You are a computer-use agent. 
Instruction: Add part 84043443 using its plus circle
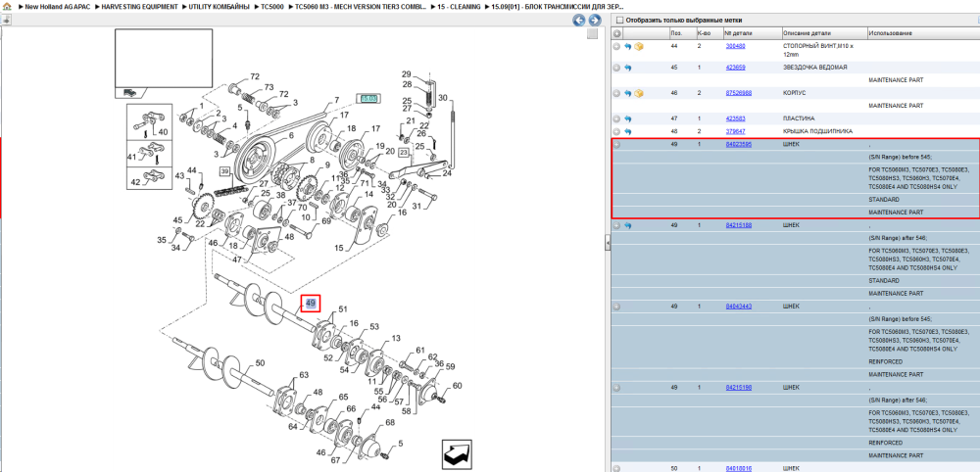coord(616,307)
